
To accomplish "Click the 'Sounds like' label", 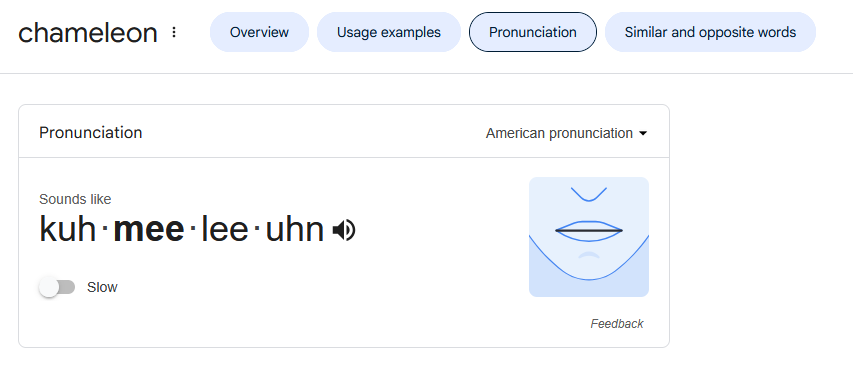I will coord(75,200).
